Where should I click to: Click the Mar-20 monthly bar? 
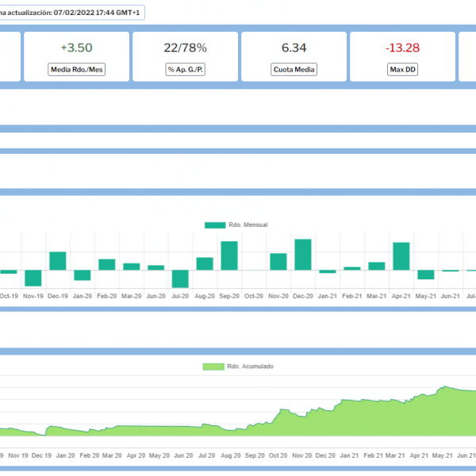132,267
